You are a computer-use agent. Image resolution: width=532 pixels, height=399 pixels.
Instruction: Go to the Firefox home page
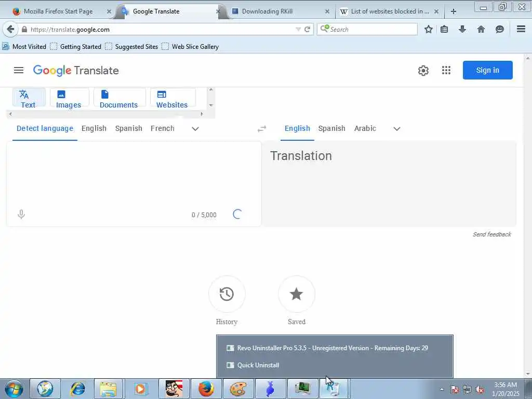pyautogui.click(x=481, y=29)
